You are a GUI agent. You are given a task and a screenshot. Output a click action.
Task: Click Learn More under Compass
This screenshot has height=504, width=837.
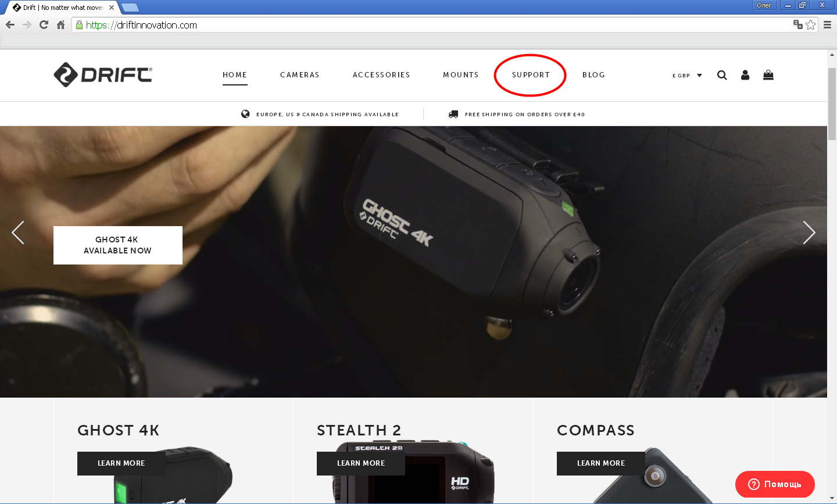coord(601,463)
